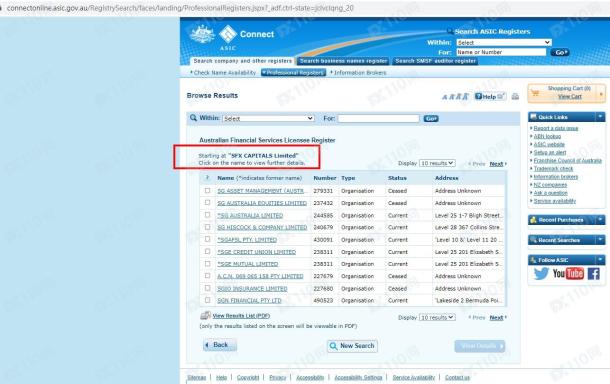Open View Results List (PDF) link
This screenshot has width=610, height=384.
click(x=241, y=316)
